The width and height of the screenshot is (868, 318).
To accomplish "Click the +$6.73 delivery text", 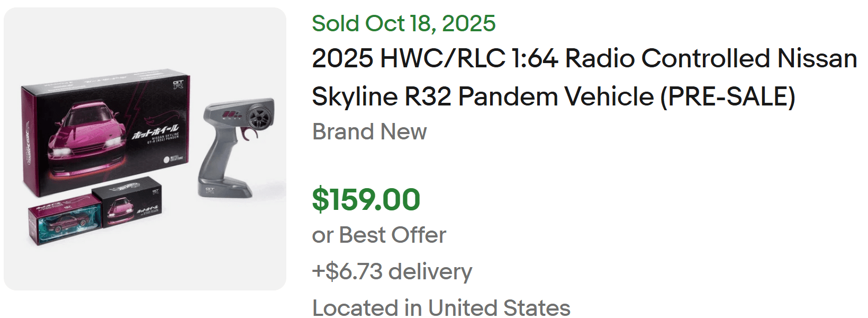I will click(x=392, y=271).
